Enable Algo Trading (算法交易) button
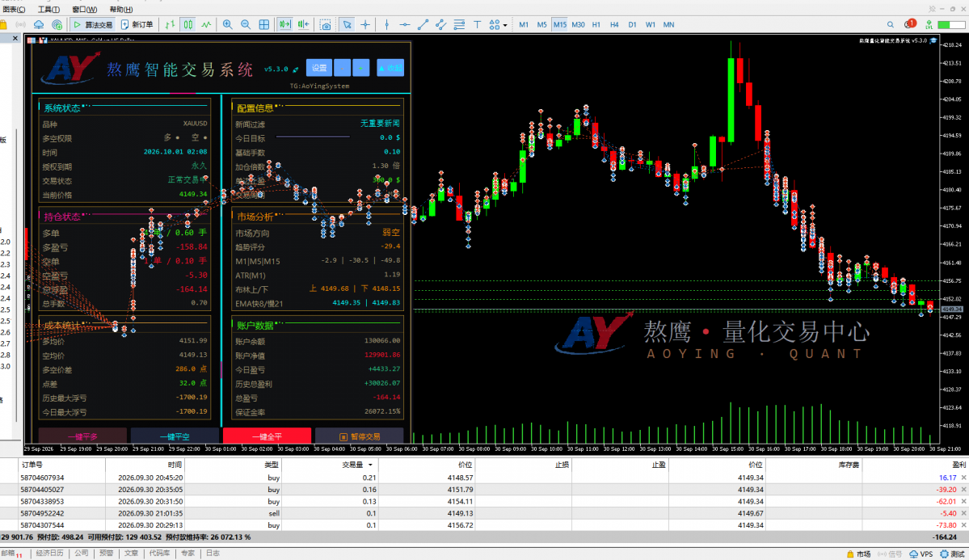 pos(93,25)
